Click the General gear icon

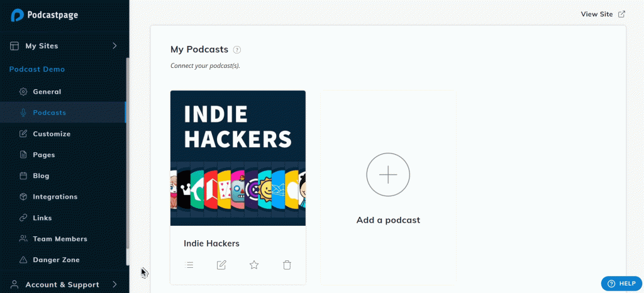pos(23,92)
